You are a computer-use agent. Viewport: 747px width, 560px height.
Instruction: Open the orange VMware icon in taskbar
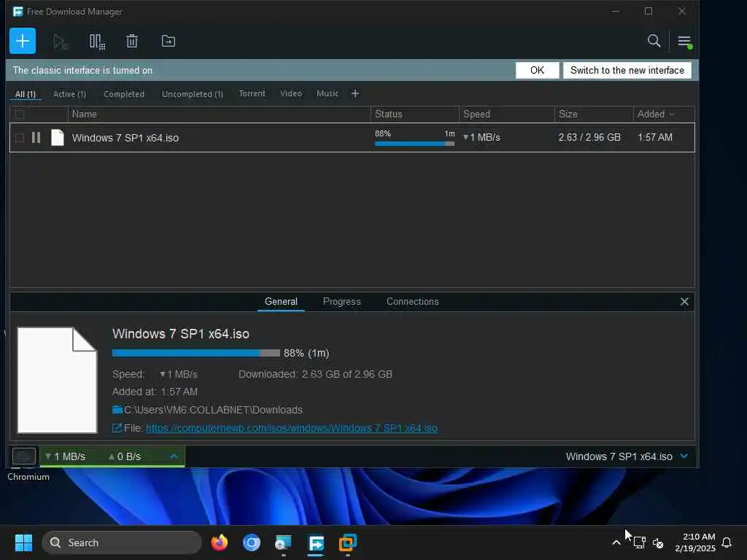348,542
